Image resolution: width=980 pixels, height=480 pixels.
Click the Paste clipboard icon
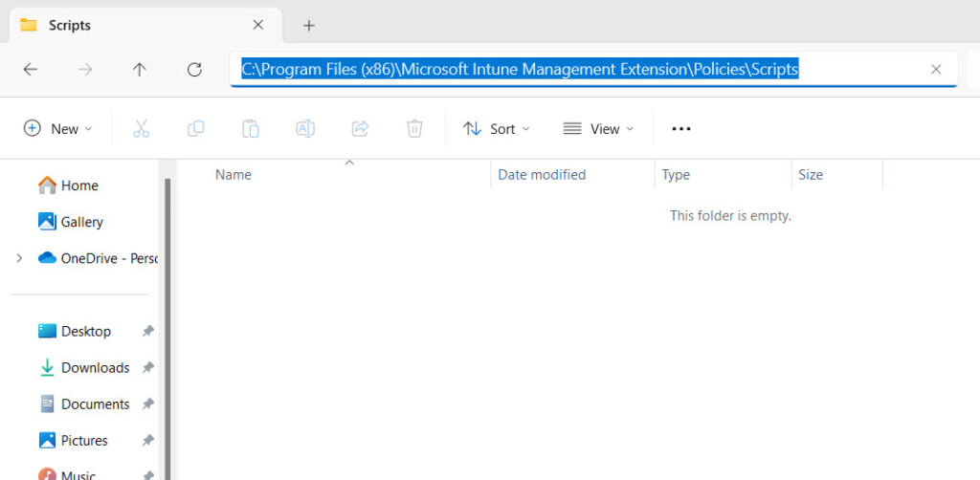(x=251, y=128)
